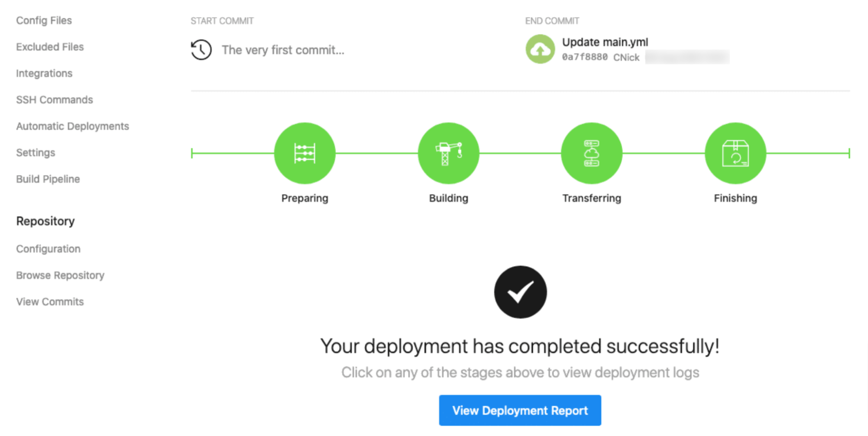Open Automatic Deployments settings
This screenshot has width=868, height=436.
(x=72, y=126)
